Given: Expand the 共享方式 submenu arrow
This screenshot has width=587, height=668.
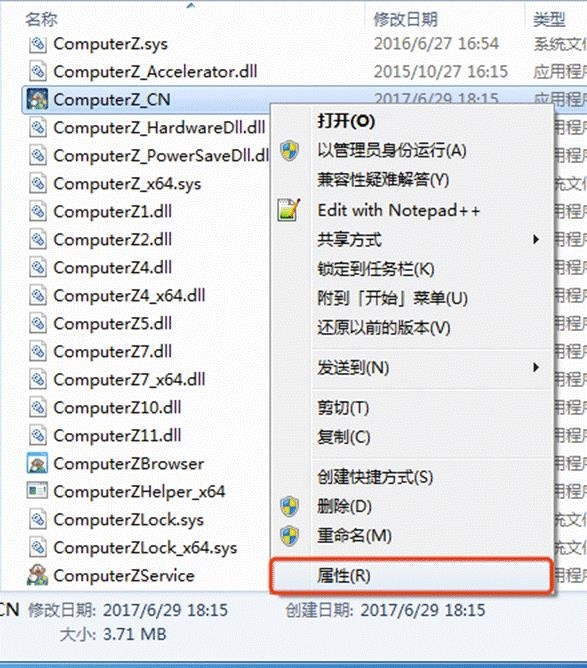Looking at the screenshot, I should pyautogui.click(x=536, y=240).
